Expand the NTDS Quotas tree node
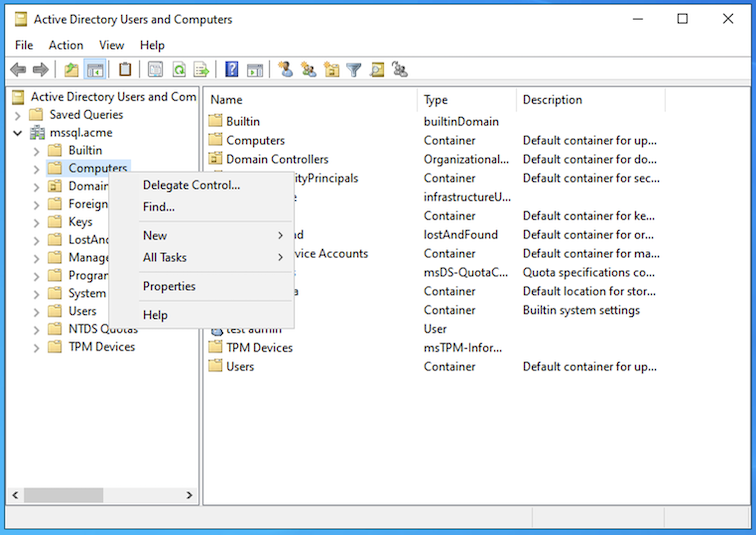The height and width of the screenshot is (535, 756). (x=36, y=330)
